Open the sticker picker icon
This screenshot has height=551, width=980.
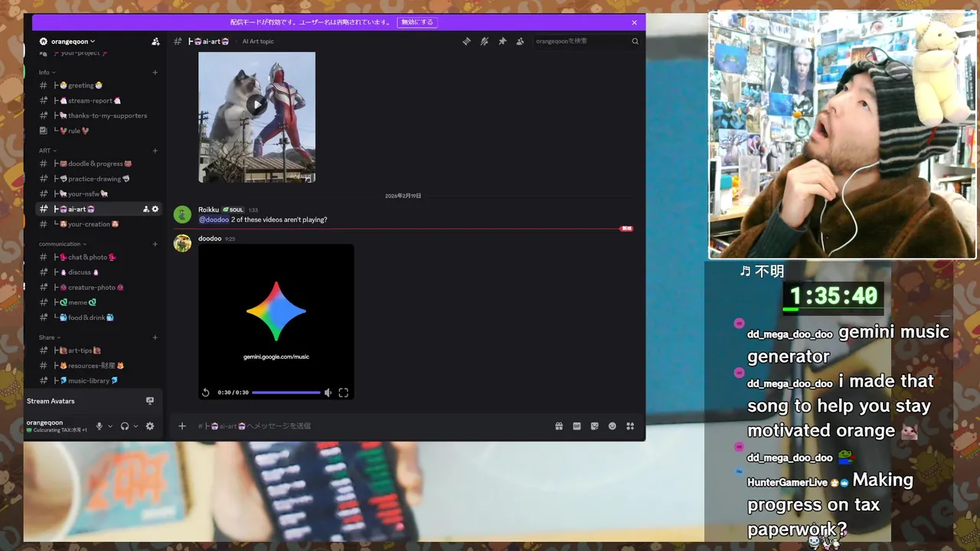(x=594, y=426)
